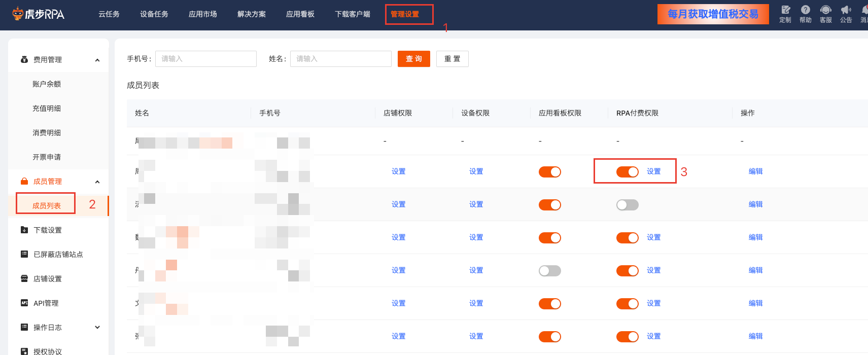
Task: Contact support via 客服 icon
Action: coord(826,14)
